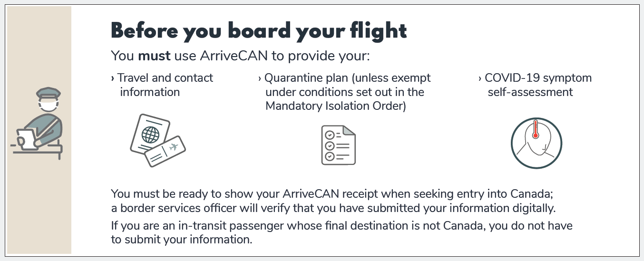Click the beige sidebar panel
Image resolution: width=644 pixels, height=261 pixels.
pyautogui.click(x=39, y=130)
